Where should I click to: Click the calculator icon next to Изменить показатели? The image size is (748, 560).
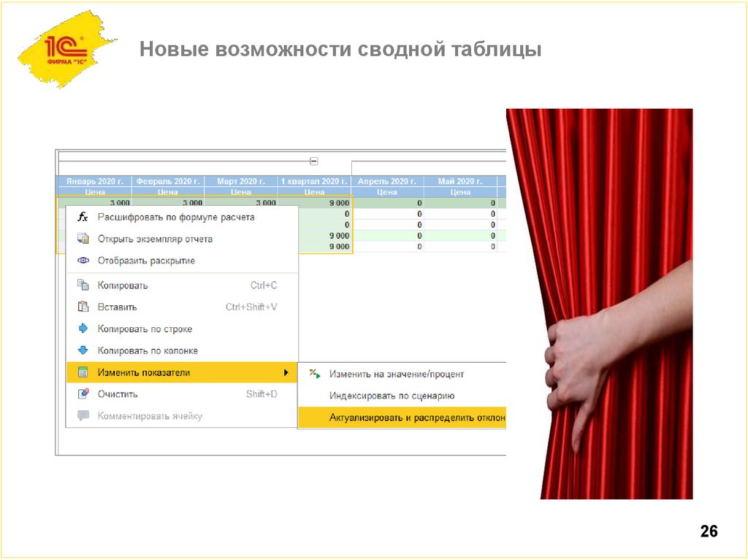click(x=83, y=372)
